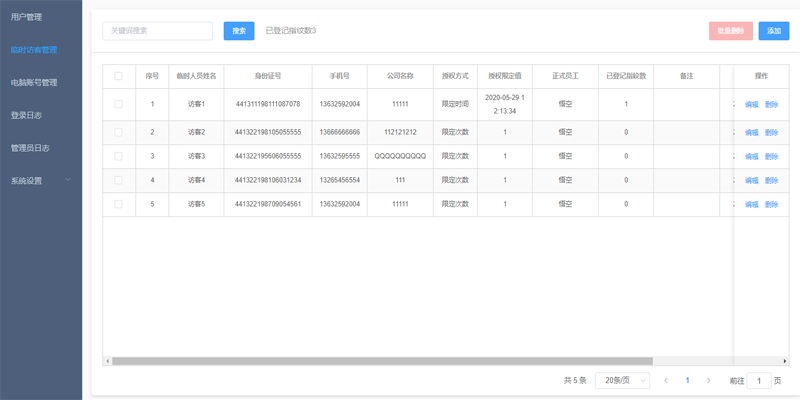This screenshot has width=800, height=400.
Task: Open 用户管理 in the sidebar
Action: (x=27, y=16)
